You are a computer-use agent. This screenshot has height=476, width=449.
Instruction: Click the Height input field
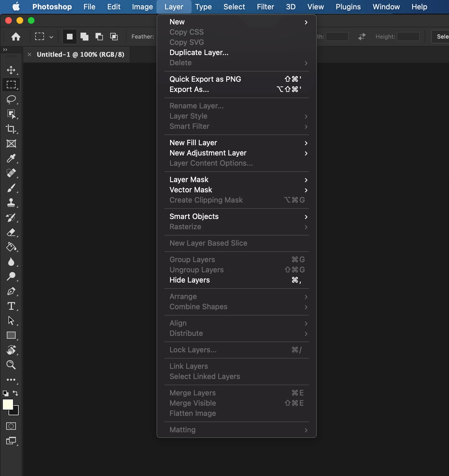point(408,37)
